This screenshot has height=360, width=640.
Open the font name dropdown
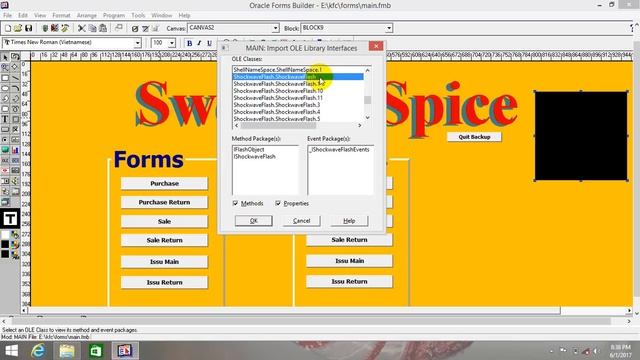point(138,43)
